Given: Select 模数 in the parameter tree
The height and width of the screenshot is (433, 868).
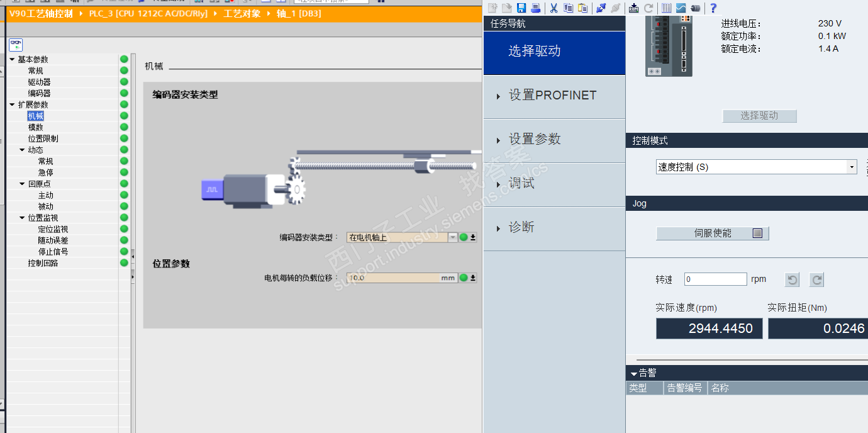Looking at the screenshot, I should pos(35,127).
